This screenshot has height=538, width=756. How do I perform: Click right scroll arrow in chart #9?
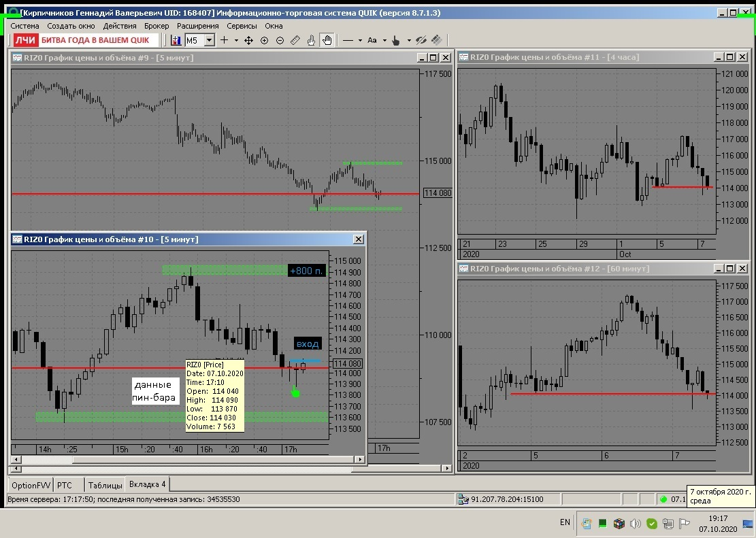tap(448, 468)
